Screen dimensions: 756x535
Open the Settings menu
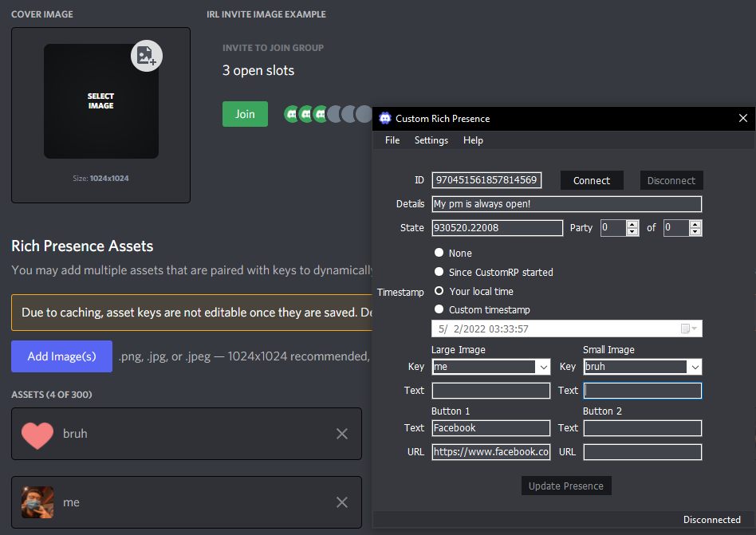[x=431, y=140]
